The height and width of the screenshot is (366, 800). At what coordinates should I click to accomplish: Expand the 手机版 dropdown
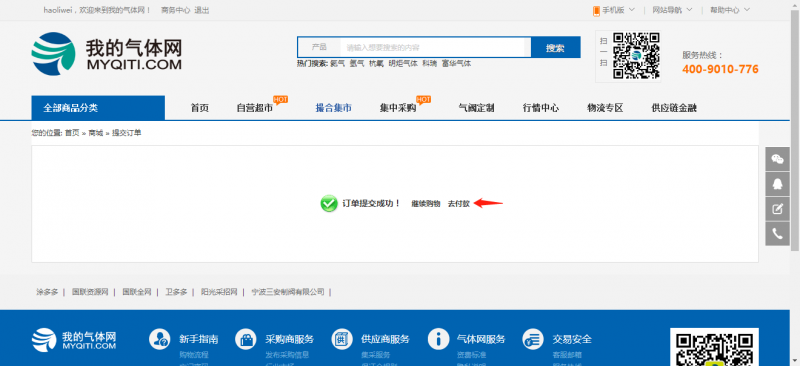(x=618, y=10)
